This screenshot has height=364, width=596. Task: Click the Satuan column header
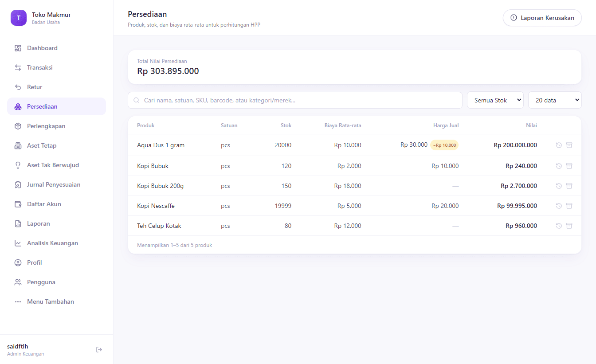tap(229, 125)
